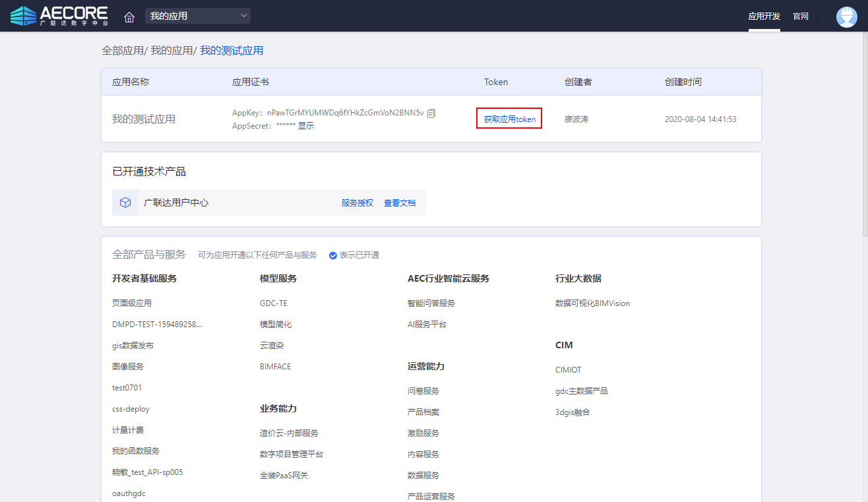This screenshot has height=502, width=868.
Task: Click the page vertical scrollbar
Action: (863, 132)
